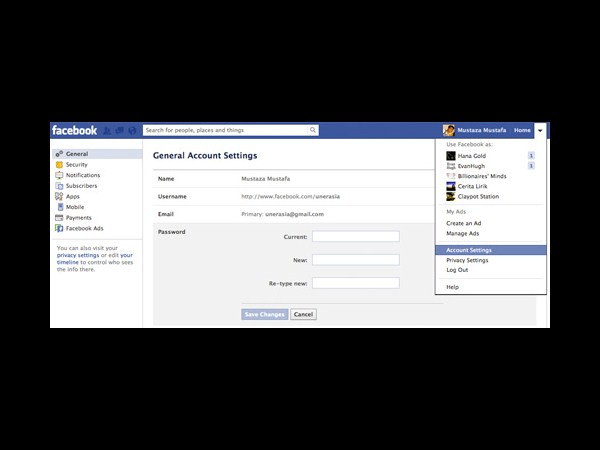Open the notifications globe icon

tap(132, 130)
